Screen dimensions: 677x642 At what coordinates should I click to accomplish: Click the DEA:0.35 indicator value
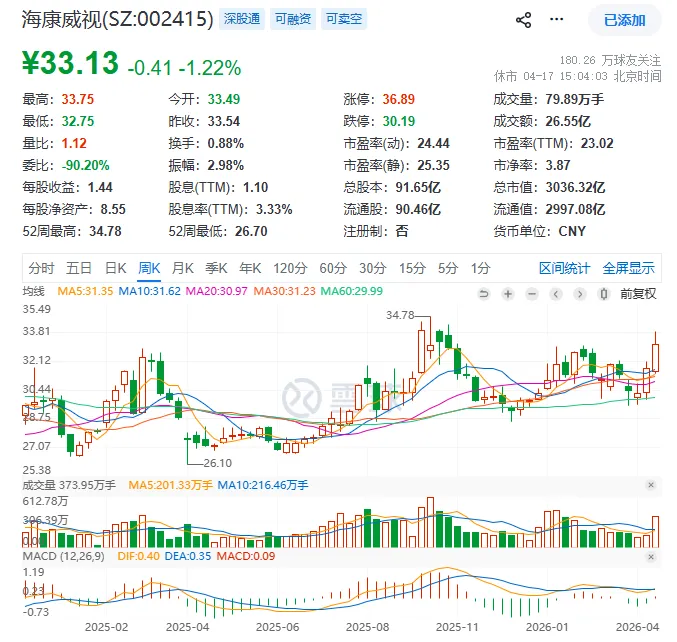[188, 556]
